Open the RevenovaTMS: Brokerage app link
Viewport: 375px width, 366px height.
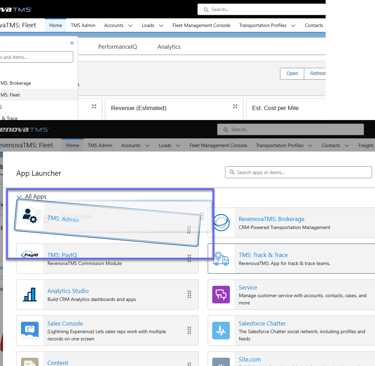pyautogui.click(x=271, y=219)
